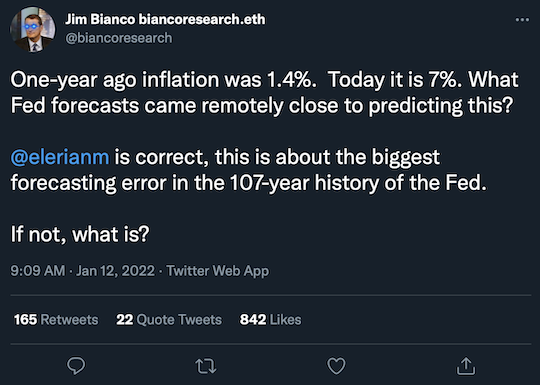Open the @elerianm mention link

(60, 157)
